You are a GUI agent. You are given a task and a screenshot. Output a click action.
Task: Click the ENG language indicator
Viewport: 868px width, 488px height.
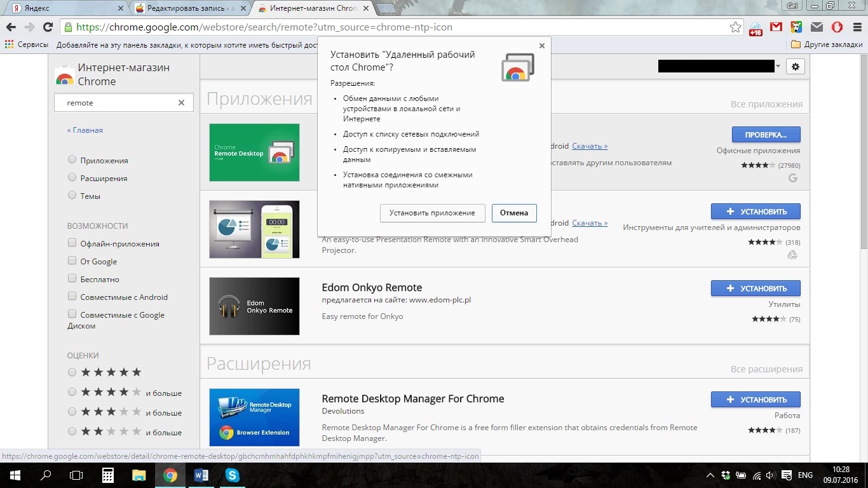tap(805, 475)
